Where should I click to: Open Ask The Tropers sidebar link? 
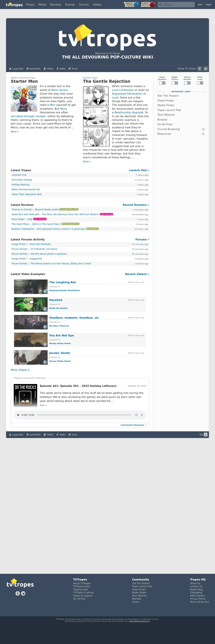[168, 96]
